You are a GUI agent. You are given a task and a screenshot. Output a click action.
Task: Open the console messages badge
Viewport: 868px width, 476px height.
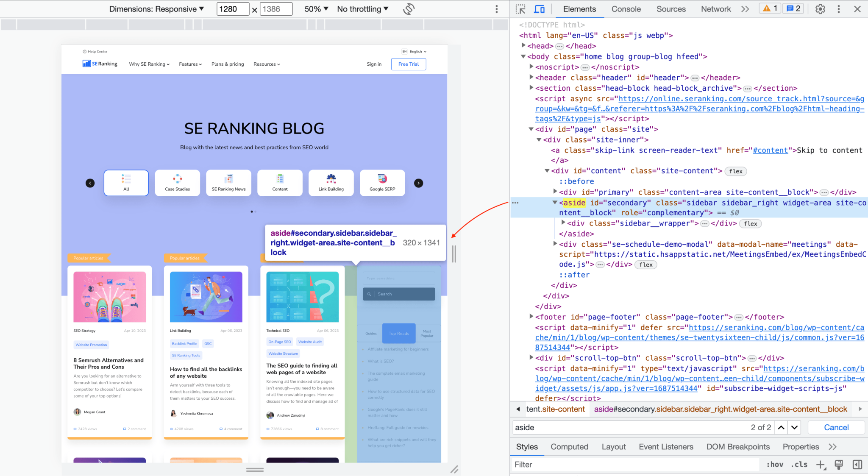click(x=793, y=8)
